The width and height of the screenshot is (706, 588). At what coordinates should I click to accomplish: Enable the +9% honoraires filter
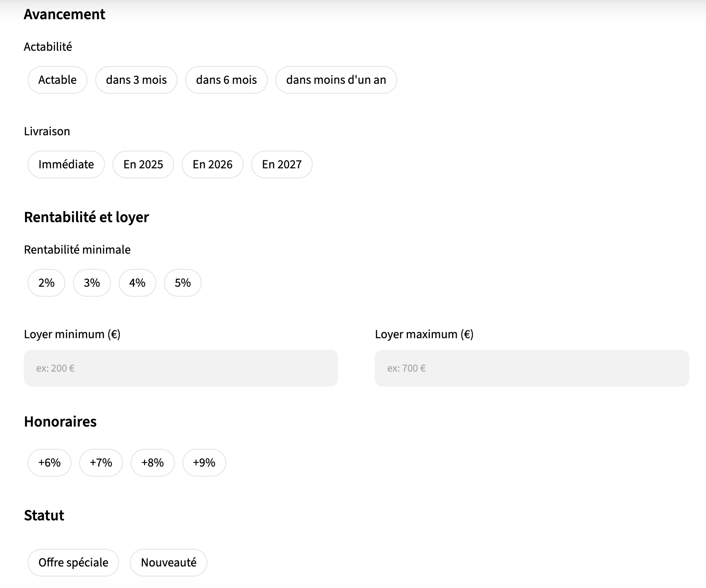pyautogui.click(x=204, y=463)
